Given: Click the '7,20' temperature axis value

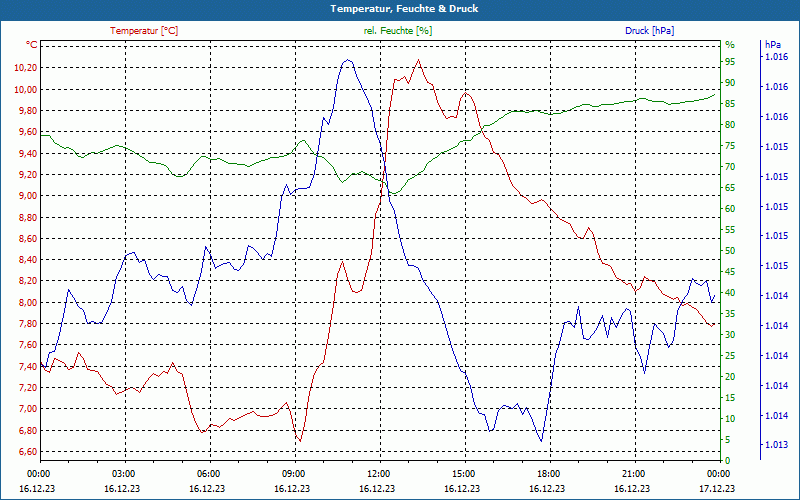Looking at the screenshot, I should 28,387.
